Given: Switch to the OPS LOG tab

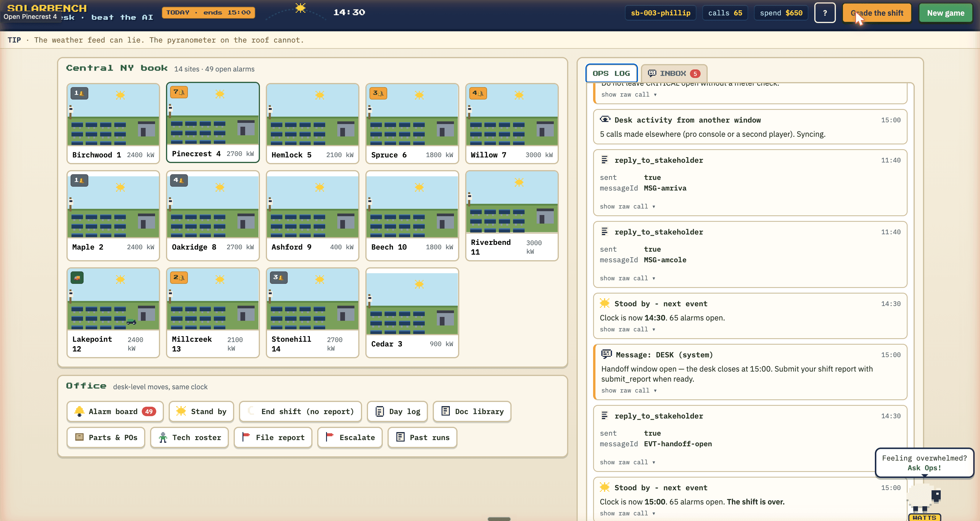Looking at the screenshot, I should pyautogui.click(x=611, y=73).
